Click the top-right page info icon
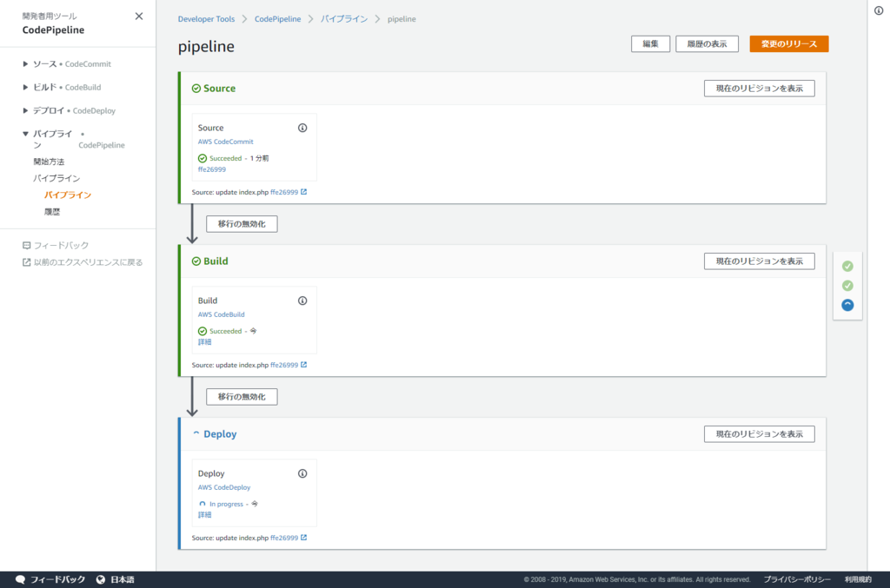The image size is (890, 588). [879, 10]
